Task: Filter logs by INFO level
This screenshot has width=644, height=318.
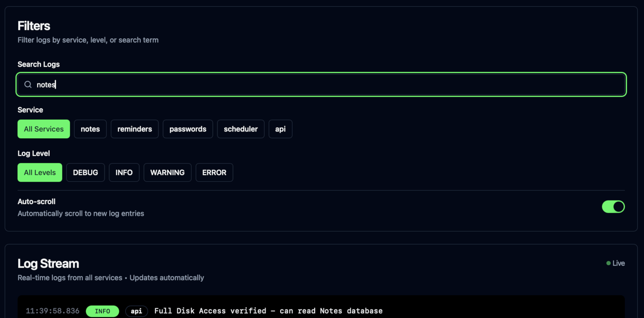Action: pos(124,172)
